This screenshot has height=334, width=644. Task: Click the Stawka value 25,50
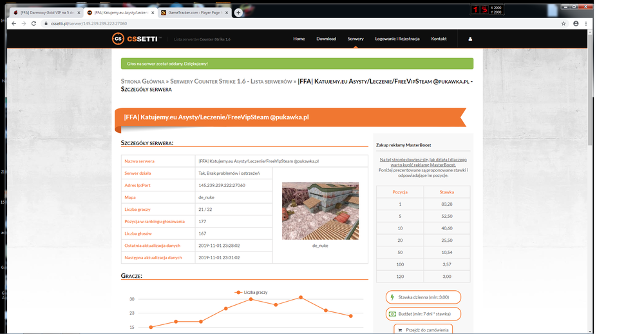point(447,241)
